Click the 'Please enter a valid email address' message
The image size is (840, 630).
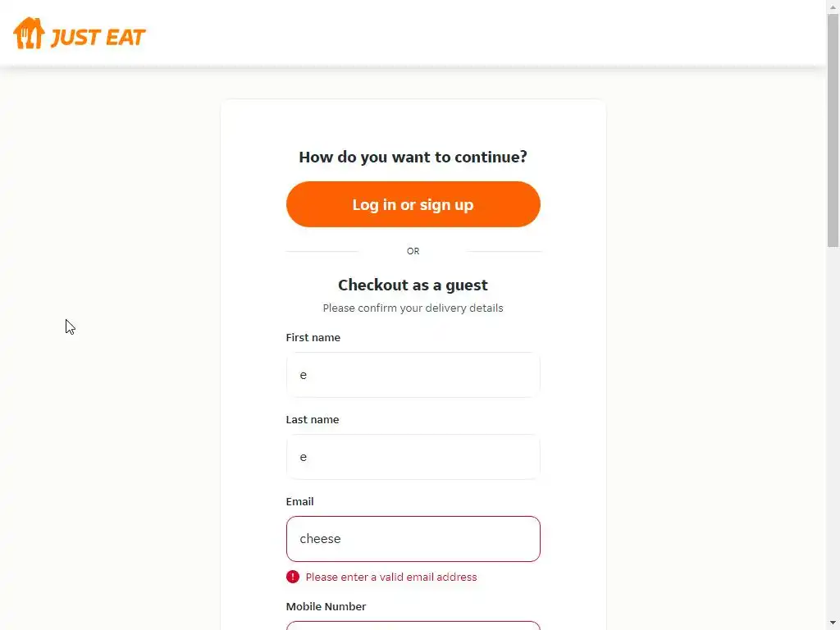click(x=390, y=577)
